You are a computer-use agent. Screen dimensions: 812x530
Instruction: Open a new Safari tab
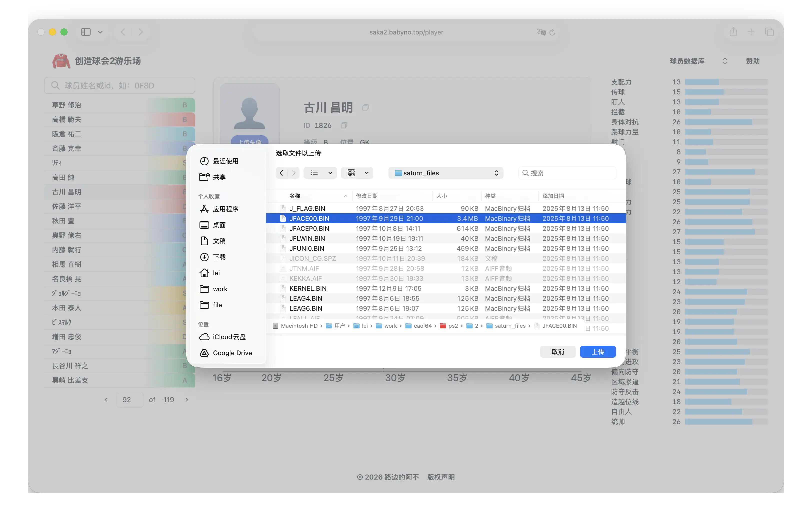tap(751, 32)
